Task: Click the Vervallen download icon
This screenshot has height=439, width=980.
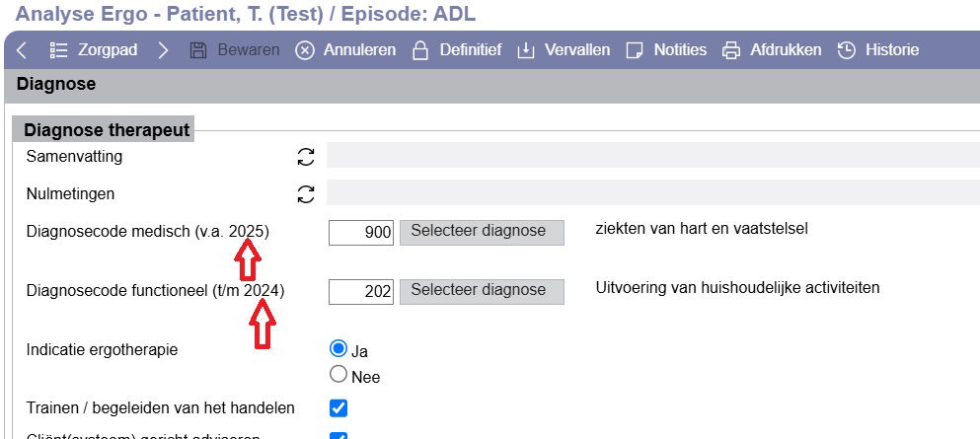Action: coord(526,50)
